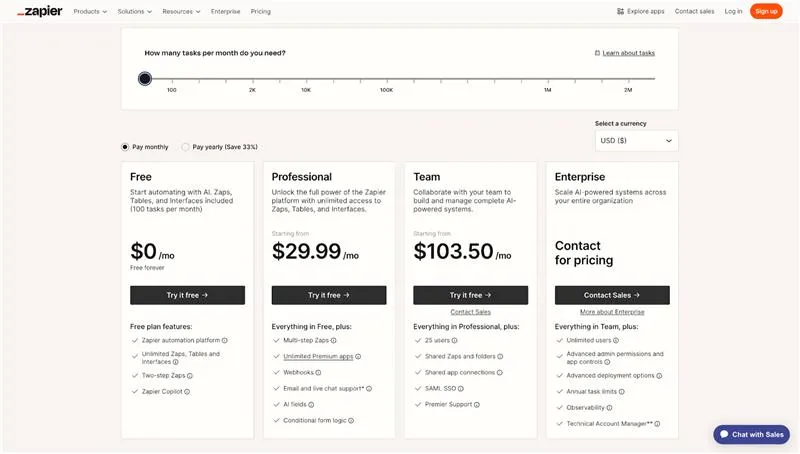
Task: Expand the Products menu
Action: pyautogui.click(x=90, y=11)
